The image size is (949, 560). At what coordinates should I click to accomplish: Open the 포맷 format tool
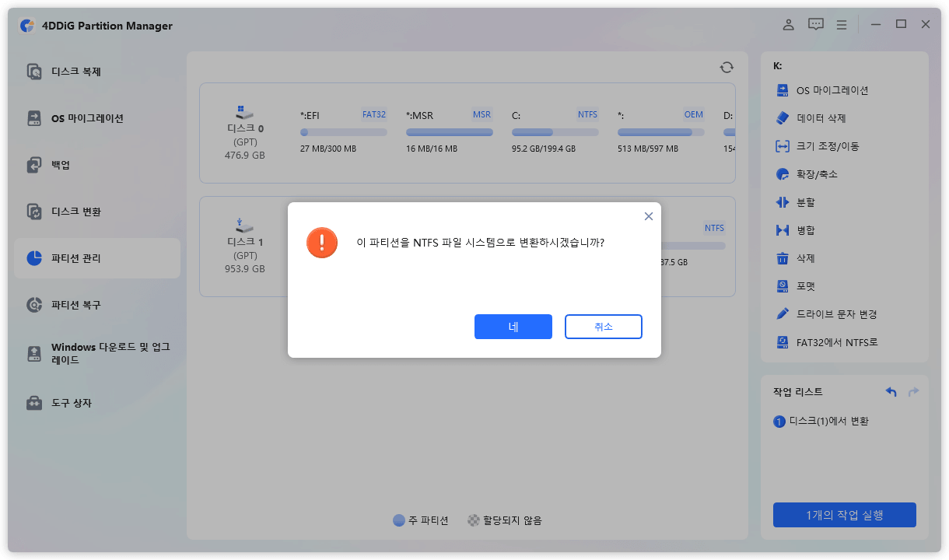pos(783,285)
